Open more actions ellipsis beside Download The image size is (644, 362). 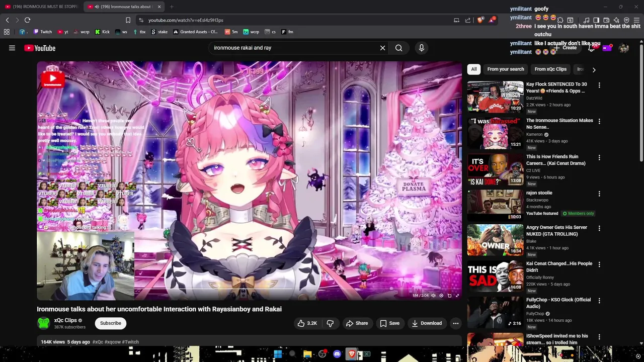coord(455,323)
